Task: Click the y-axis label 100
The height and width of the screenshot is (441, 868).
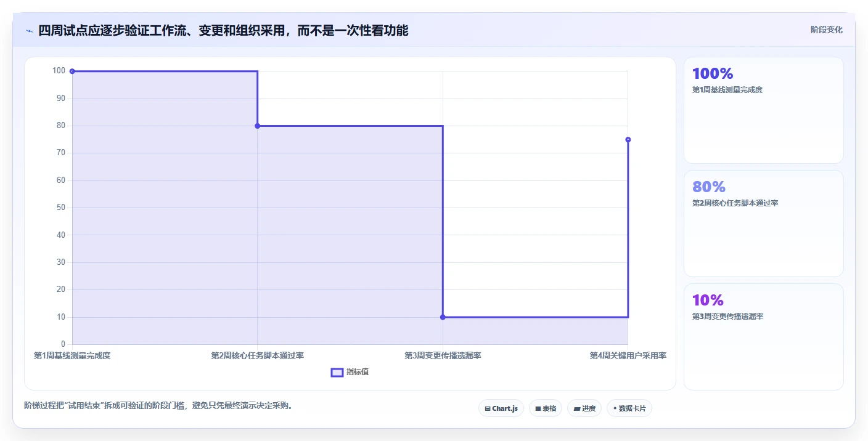Action: (59, 71)
